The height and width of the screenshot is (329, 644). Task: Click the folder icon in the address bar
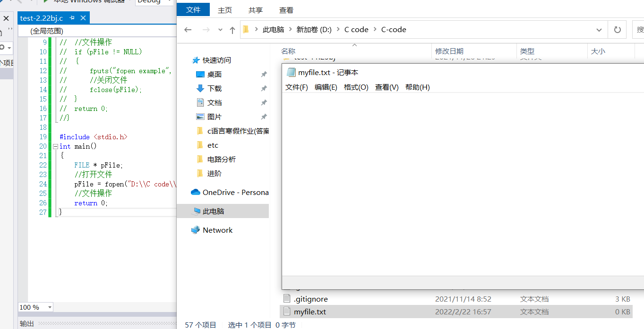click(246, 29)
